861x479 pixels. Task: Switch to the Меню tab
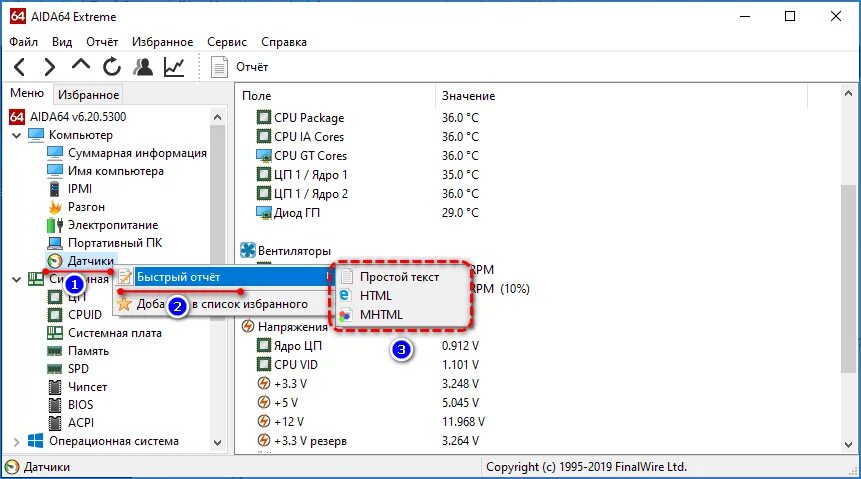pyautogui.click(x=27, y=93)
